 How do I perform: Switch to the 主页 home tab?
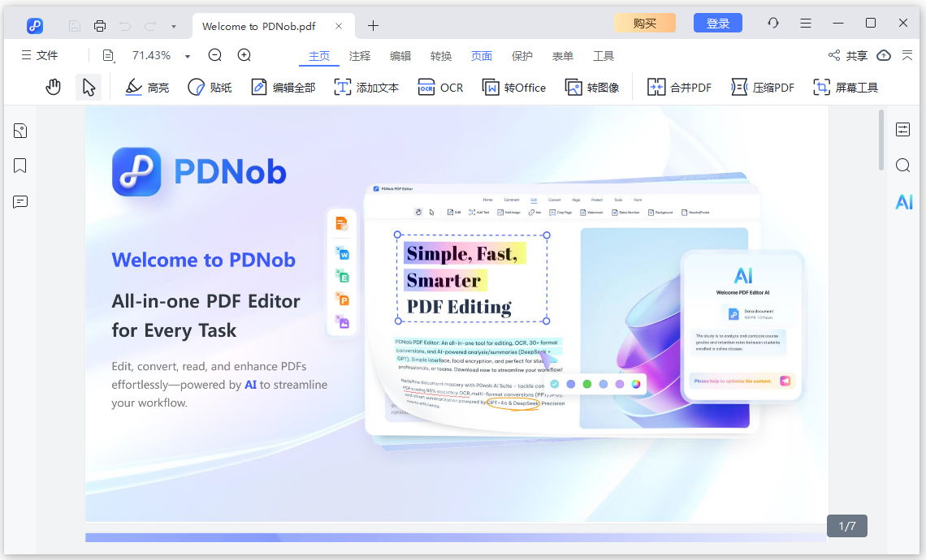pyautogui.click(x=319, y=56)
